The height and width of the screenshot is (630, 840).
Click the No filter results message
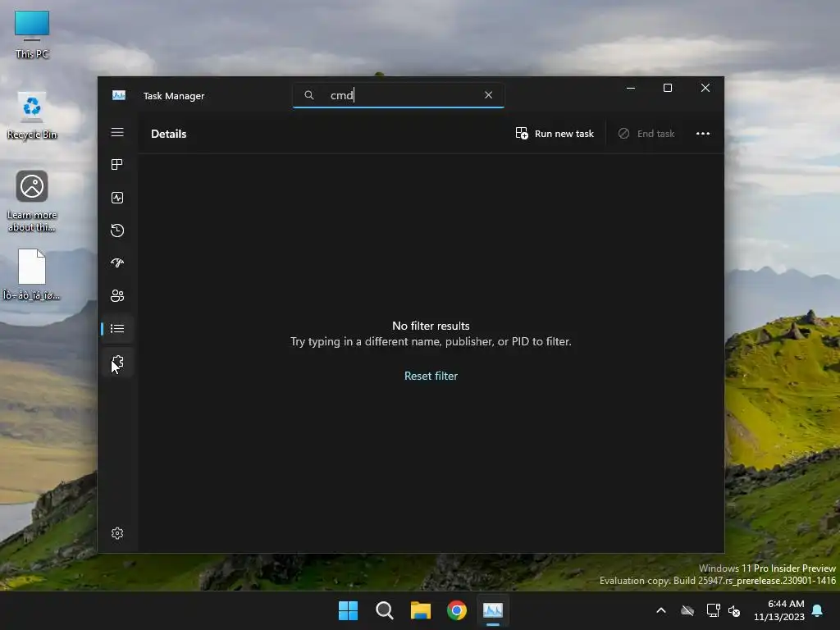pyautogui.click(x=431, y=326)
